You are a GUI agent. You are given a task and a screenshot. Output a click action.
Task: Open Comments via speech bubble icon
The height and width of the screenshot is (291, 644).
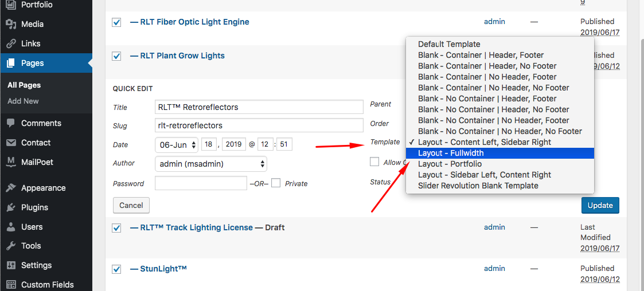tap(11, 123)
